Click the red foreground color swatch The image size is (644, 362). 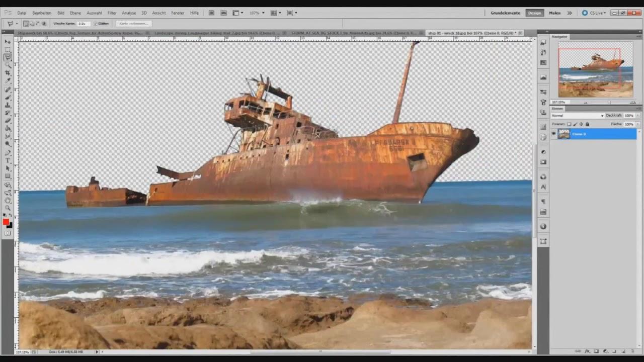click(6, 222)
